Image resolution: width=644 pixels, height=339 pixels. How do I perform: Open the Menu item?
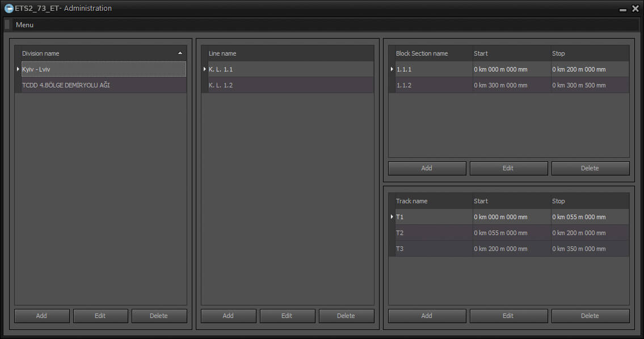(24, 24)
